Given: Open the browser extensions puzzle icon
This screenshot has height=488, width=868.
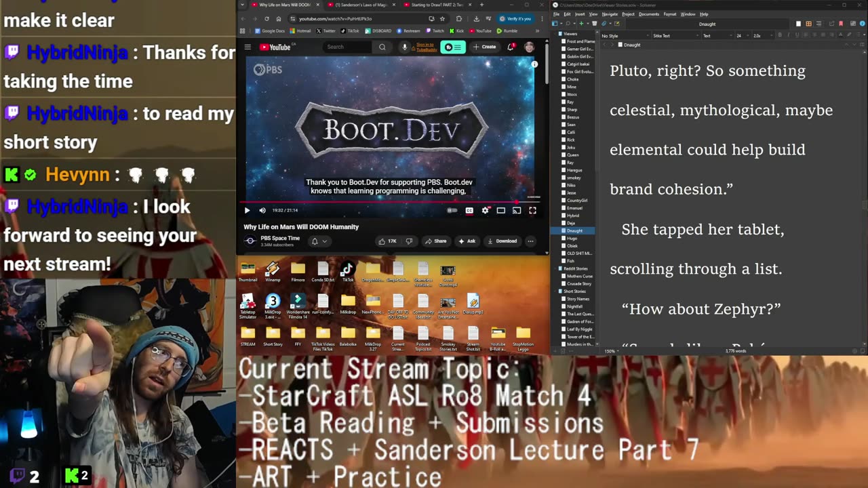Looking at the screenshot, I should coord(458,19).
